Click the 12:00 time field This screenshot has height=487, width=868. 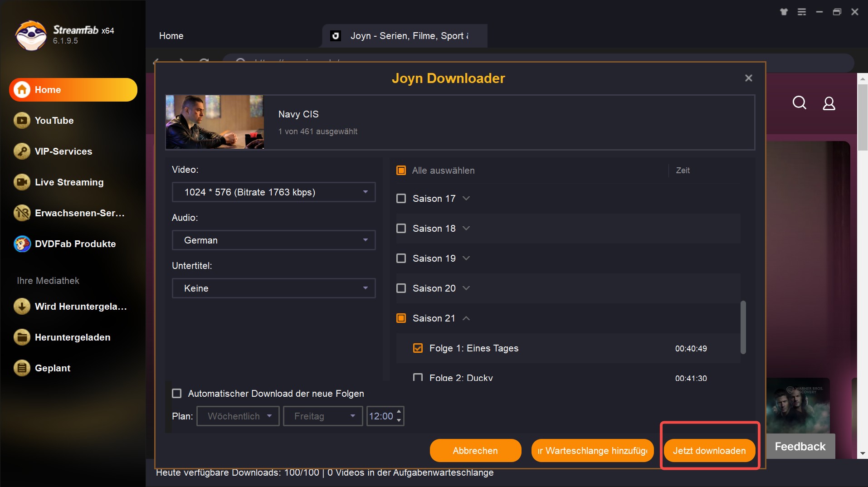(x=381, y=416)
